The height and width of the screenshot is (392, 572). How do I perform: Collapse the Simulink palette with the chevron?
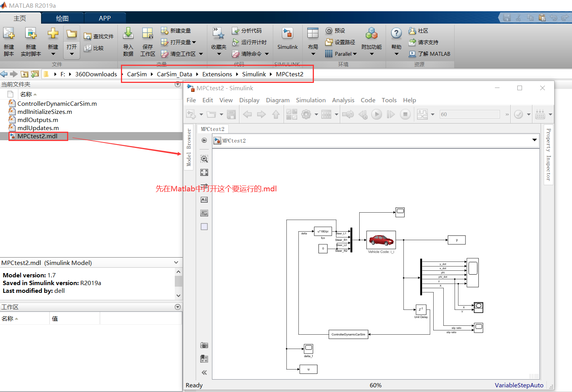tap(204, 372)
